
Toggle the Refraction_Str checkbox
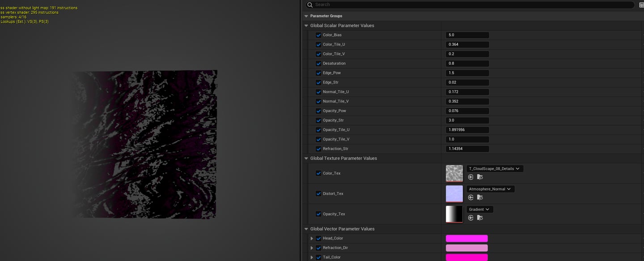(318, 149)
